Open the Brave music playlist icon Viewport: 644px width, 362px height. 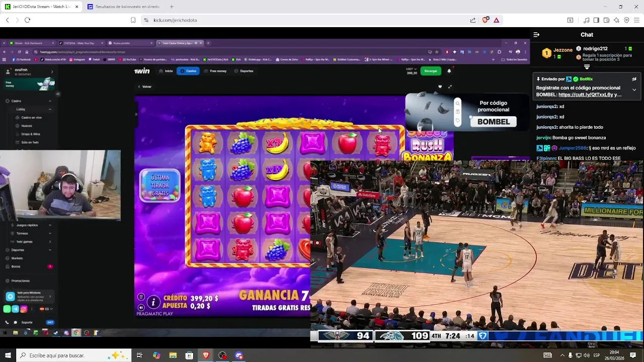(586, 20)
